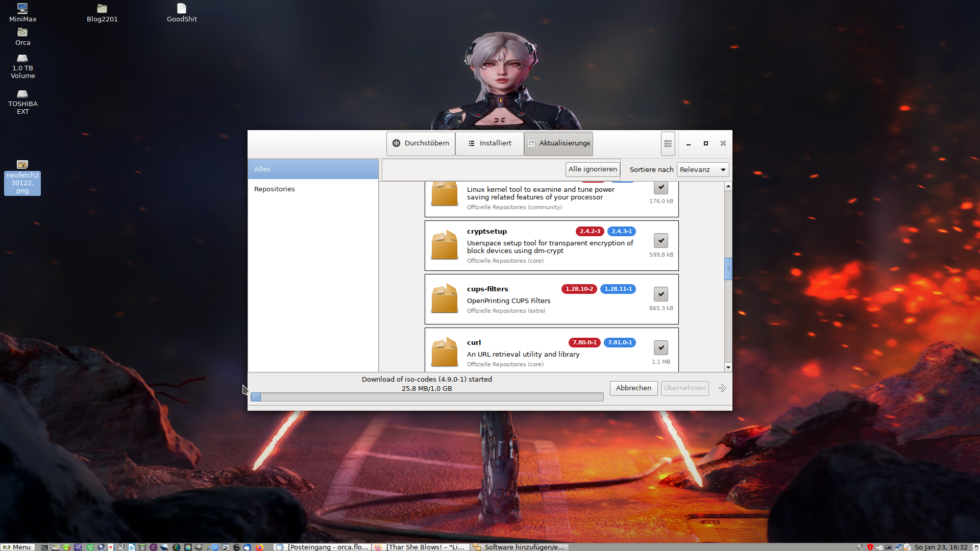Click the system monitor graph tray icon
Viewport: 980px width, 551px height.
point(889,547)
